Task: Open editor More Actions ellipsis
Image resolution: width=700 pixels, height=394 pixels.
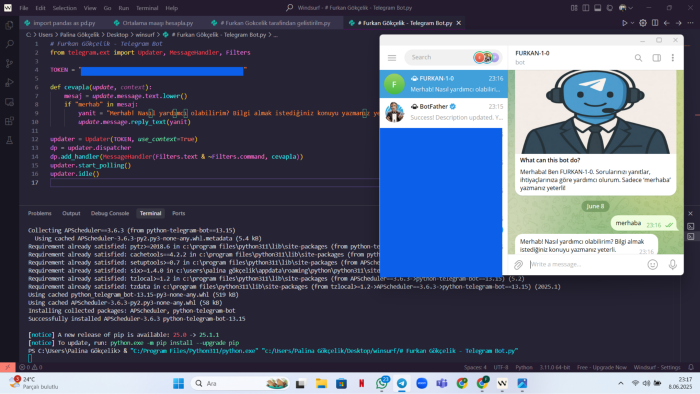Action: pyautogui.click(x=690, y=23)
